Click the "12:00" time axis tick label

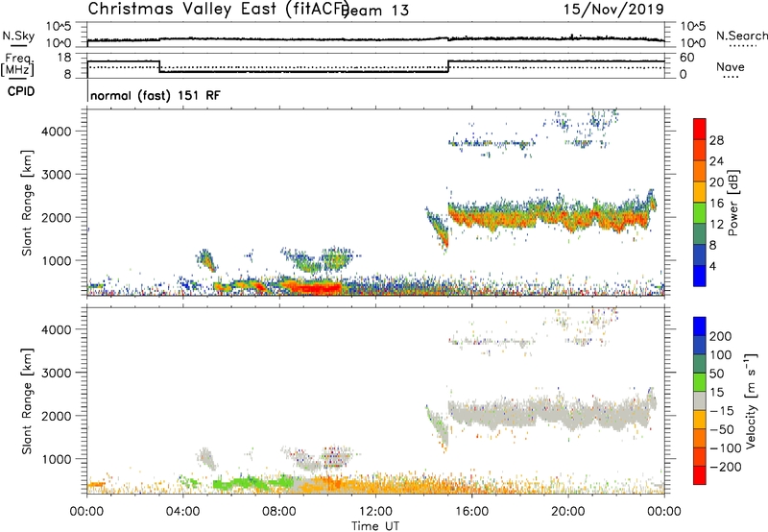point(375,512)
